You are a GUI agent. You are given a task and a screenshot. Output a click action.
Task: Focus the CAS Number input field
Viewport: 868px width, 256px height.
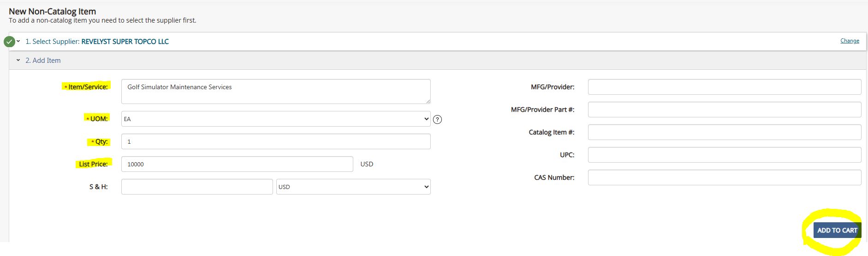click(724, 177)
